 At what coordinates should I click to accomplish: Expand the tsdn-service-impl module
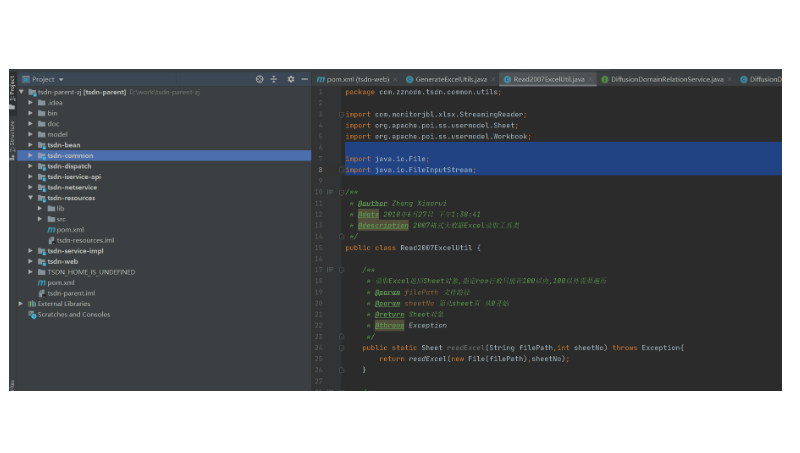coord(31,251)
